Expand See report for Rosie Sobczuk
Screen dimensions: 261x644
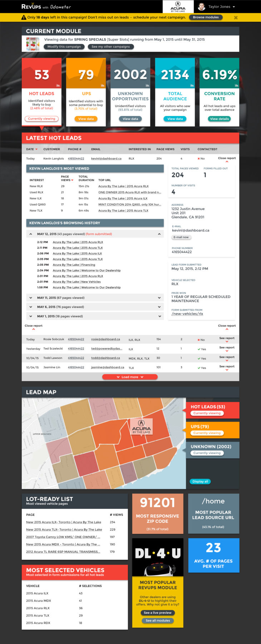227,339
